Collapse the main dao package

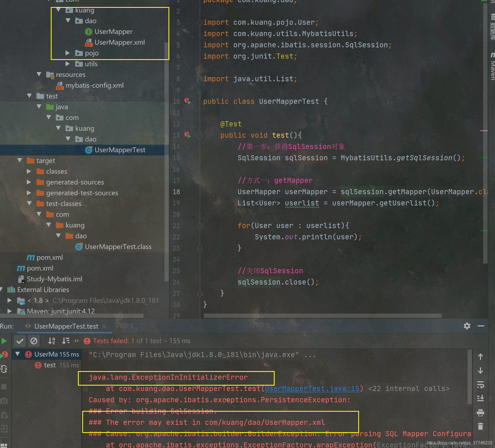(x=68, y=21)
